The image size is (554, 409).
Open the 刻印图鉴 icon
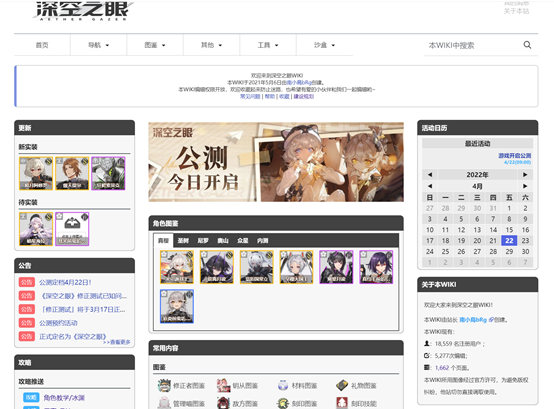tap(283, 403)
